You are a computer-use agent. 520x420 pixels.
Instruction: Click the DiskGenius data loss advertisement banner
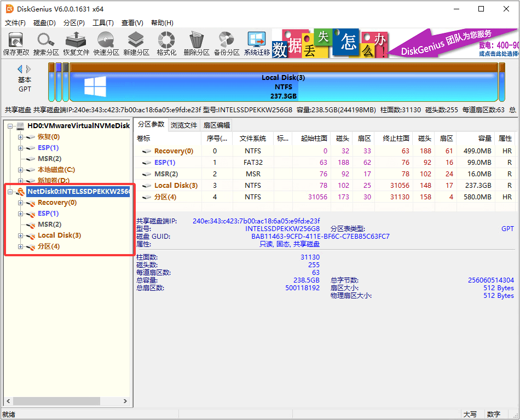click(x=395, y=43)
